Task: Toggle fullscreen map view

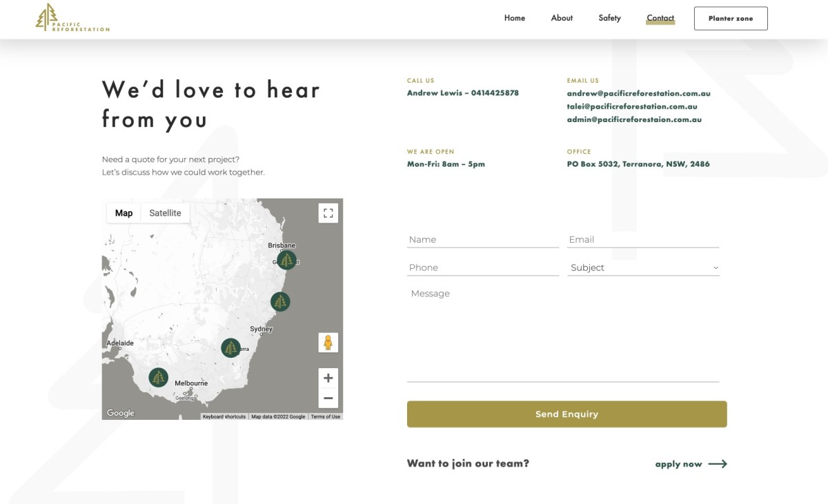Action: 328,213
